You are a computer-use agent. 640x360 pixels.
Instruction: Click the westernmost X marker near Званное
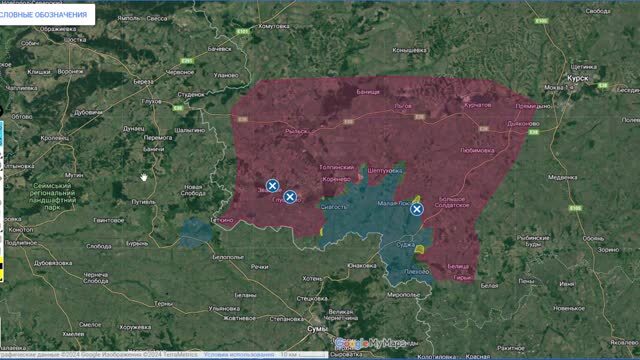[x=273, y=186]
